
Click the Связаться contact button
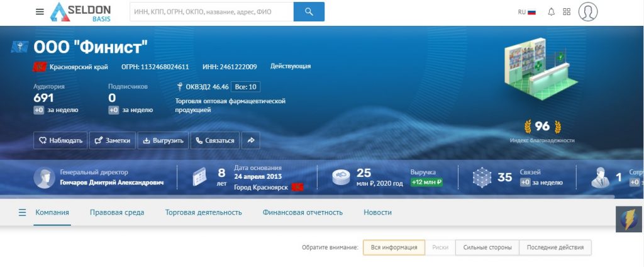(x=215, y=140)
